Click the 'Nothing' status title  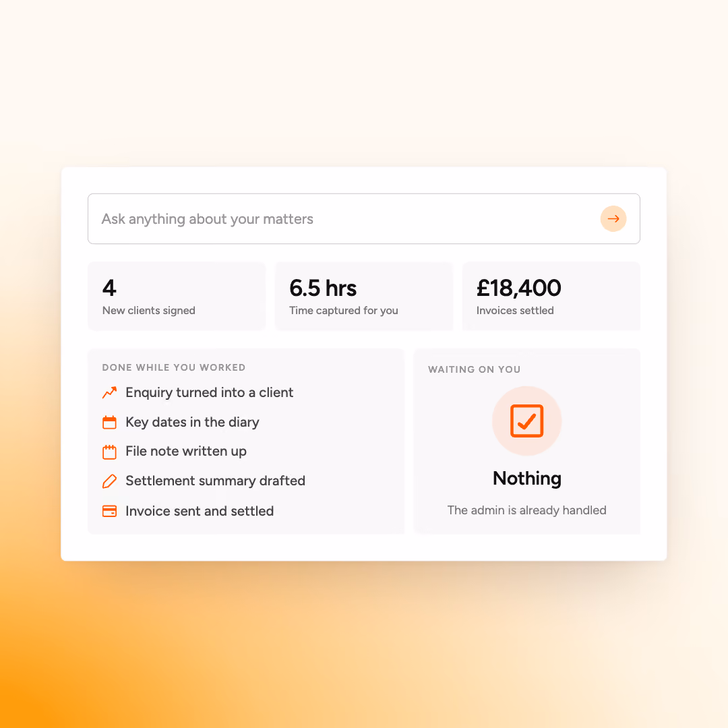(527, 478)
